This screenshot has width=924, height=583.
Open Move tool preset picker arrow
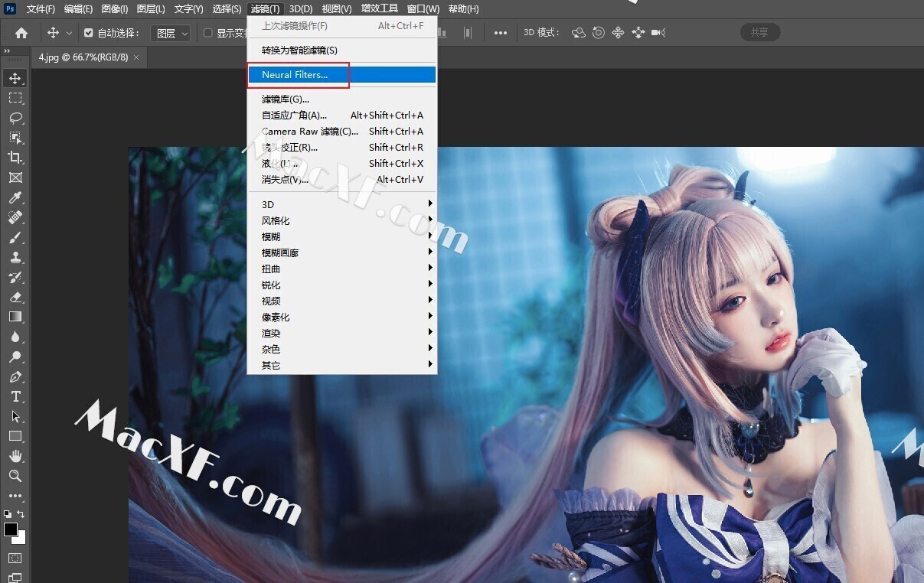pos(70,33)
